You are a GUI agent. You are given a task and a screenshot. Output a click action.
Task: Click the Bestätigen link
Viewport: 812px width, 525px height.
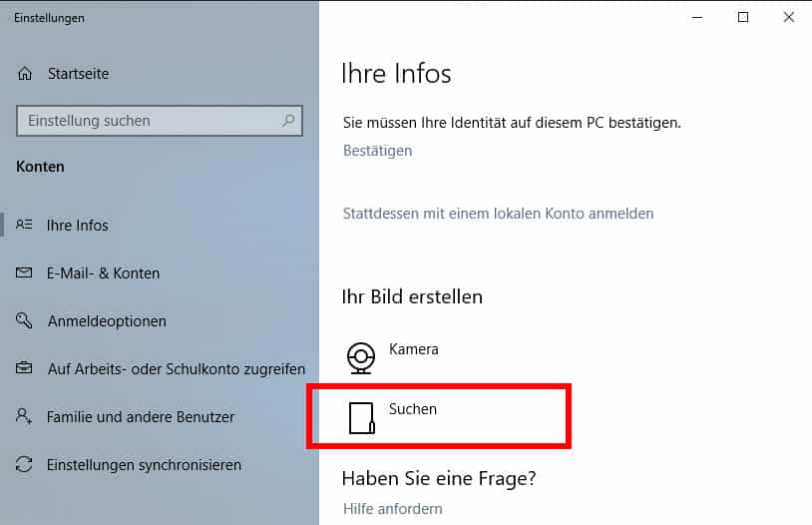tap(377, 151)
